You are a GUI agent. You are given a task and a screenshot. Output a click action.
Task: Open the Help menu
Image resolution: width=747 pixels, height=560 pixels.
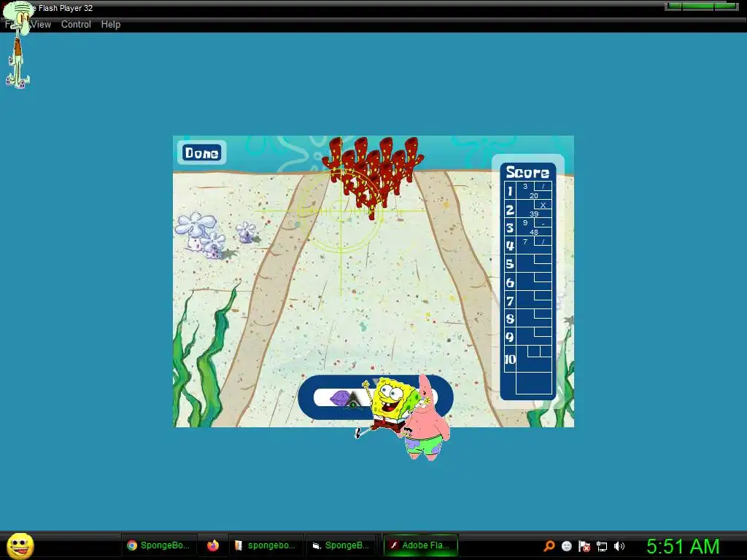point(111,25)
